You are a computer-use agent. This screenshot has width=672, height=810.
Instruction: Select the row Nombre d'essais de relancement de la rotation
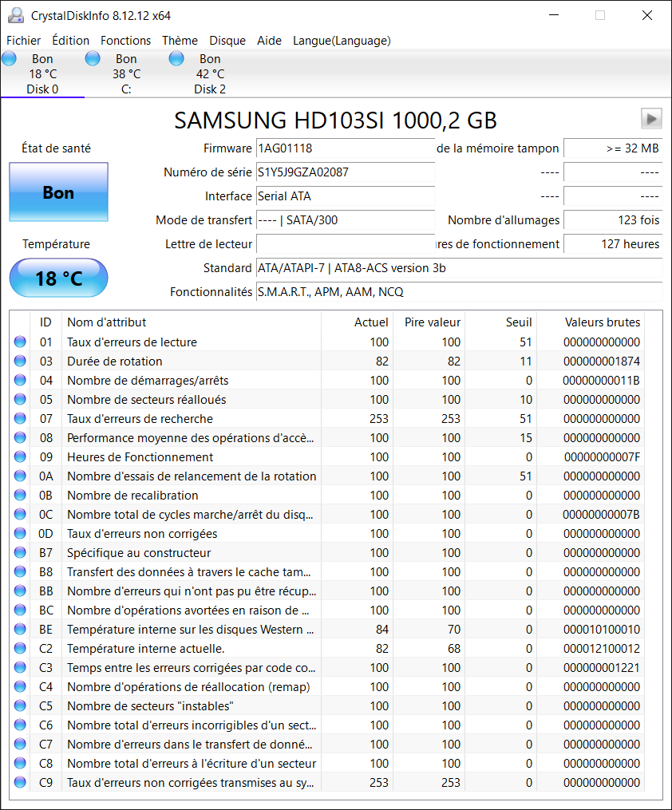(327, 476)
